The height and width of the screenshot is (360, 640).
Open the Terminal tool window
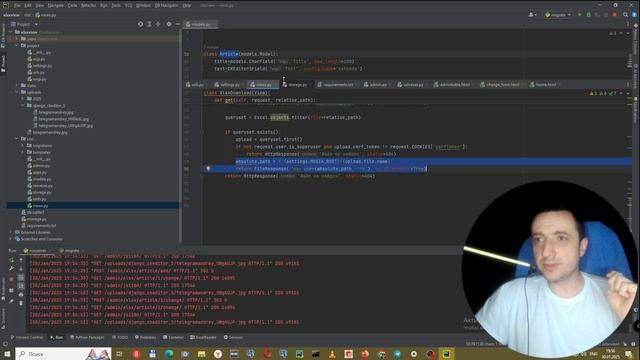[x=173, y=338]
